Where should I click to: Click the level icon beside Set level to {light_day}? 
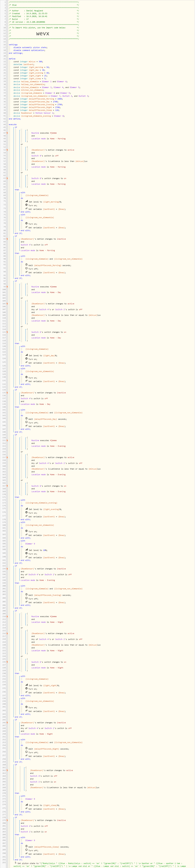coord(27,355)
